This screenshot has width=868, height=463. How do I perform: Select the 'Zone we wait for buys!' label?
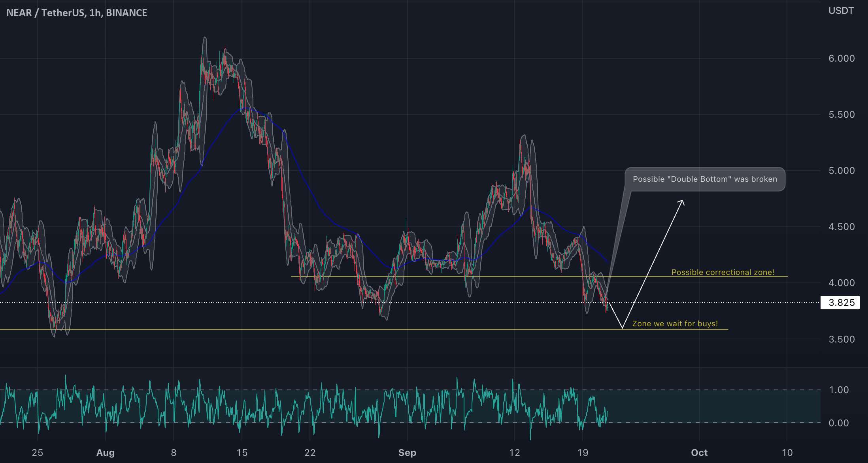click(675, 324)
